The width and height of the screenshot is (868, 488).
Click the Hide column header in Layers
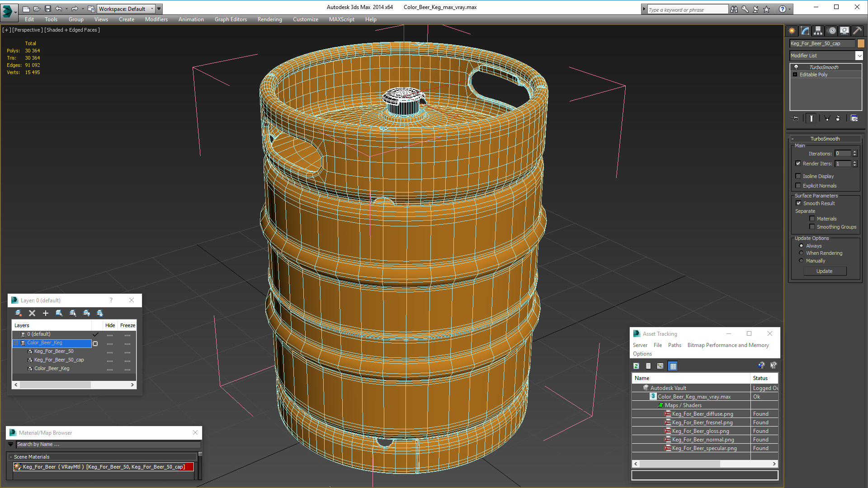(110, 325)
